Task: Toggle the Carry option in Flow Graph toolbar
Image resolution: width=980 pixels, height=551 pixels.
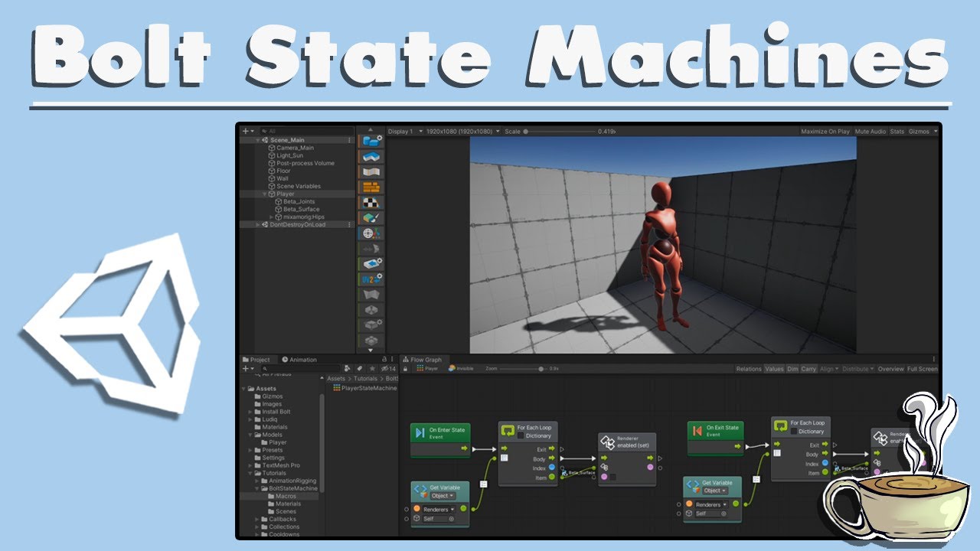Action: (x=808, y=369)
